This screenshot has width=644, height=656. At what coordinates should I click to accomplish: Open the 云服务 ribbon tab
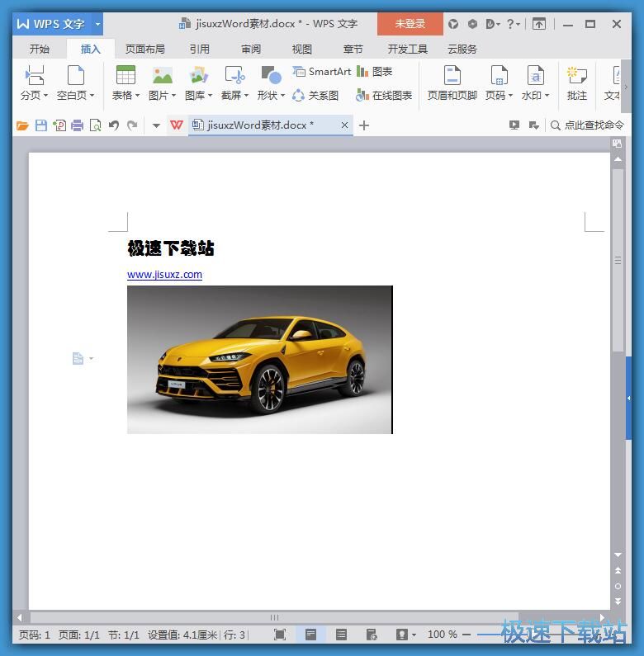point(462,50)
